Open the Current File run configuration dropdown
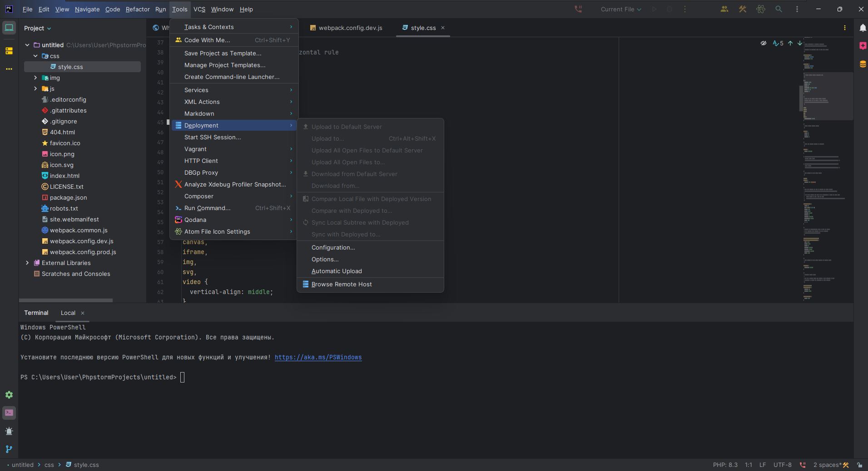The image size is (868, 471). [x=620, y=9]
